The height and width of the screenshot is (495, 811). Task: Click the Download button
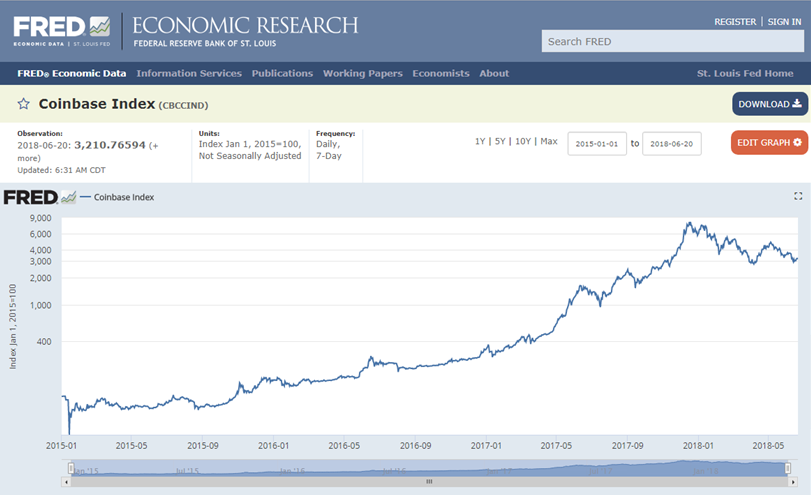coord(770,104)
